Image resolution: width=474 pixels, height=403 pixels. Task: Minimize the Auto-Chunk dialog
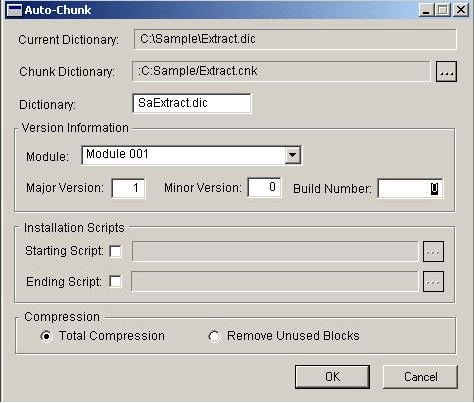pos(426,10)
